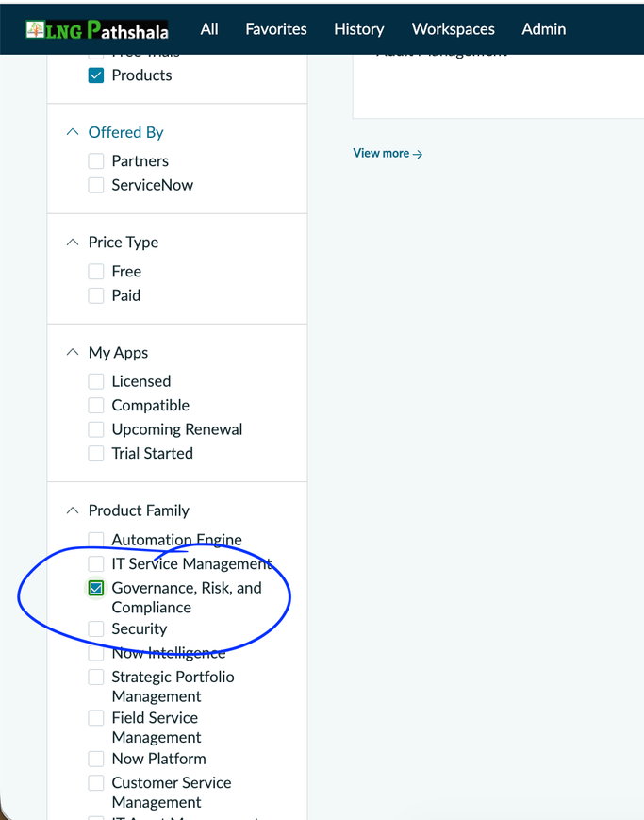Viewport: 644px width, 820px height.
Task: Uncheck Governance, Risk, and Compliance
Action: coord(96,588)
